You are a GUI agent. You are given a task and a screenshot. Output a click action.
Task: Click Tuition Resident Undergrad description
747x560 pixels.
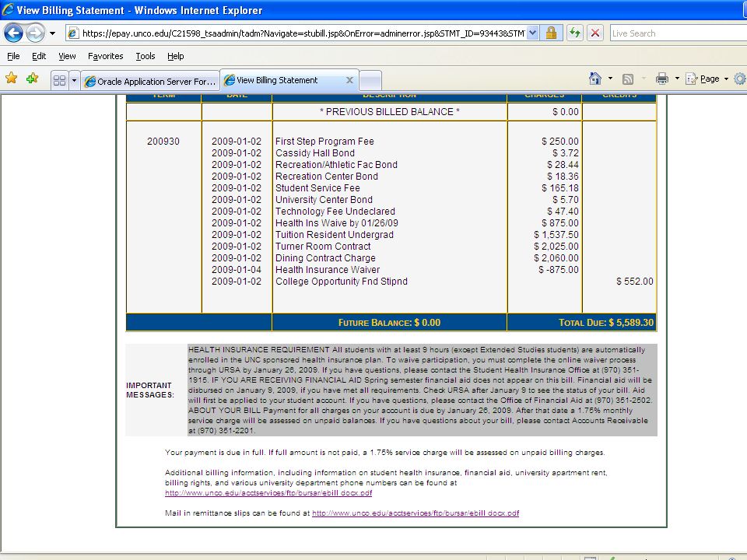335,235
